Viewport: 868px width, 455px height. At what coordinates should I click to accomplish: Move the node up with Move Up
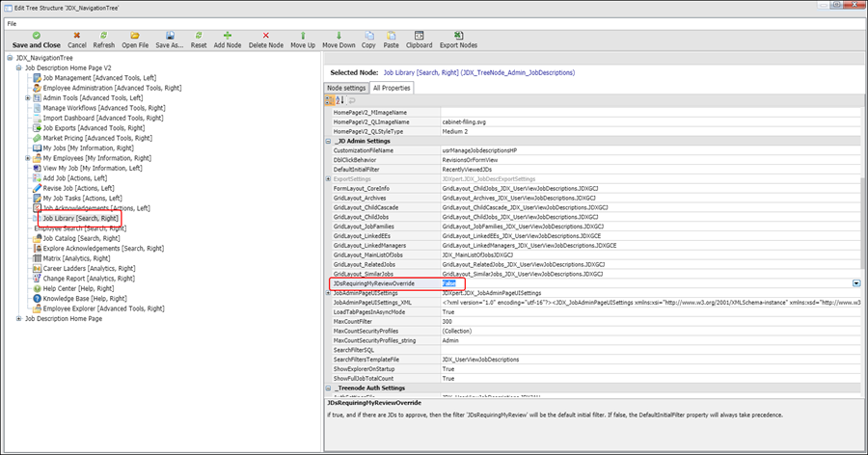click(x=303, y=35)
